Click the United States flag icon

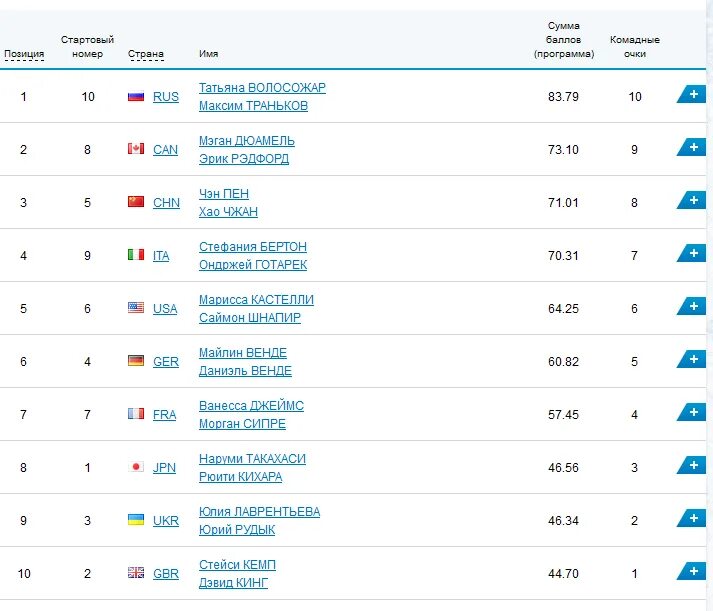point(136,308)
